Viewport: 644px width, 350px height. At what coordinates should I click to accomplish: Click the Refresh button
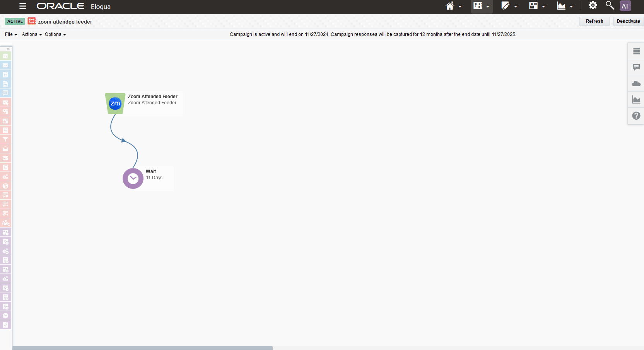(594, 21)
